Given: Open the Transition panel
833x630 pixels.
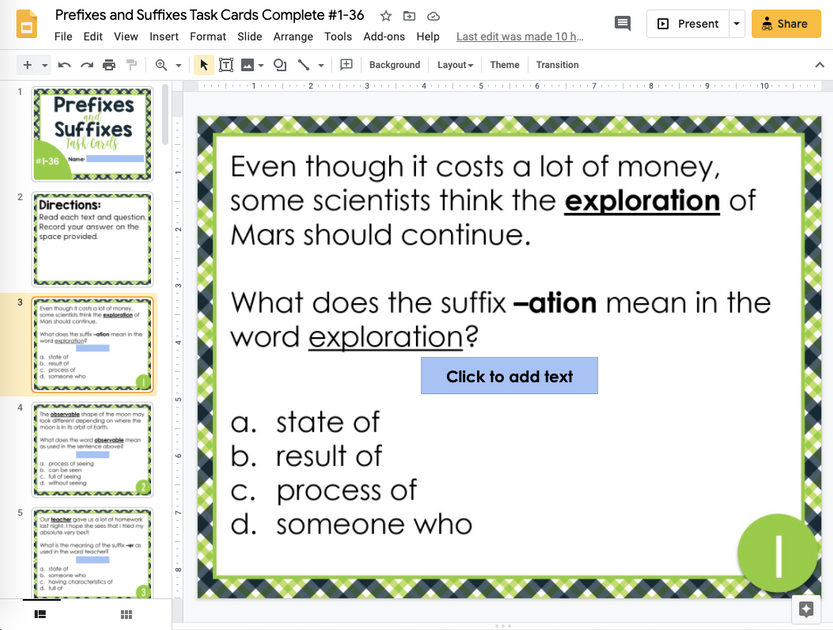Looking at the screenshot, I should (x=557, y=65).
